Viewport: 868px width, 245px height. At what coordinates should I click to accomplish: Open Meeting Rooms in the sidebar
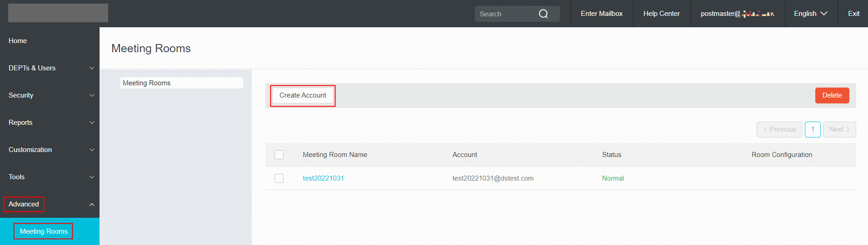click(44, 231)
